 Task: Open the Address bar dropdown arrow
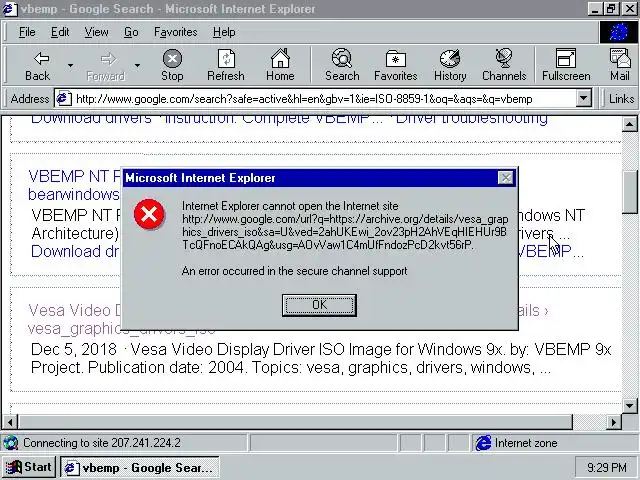click(x=584, y=99)
